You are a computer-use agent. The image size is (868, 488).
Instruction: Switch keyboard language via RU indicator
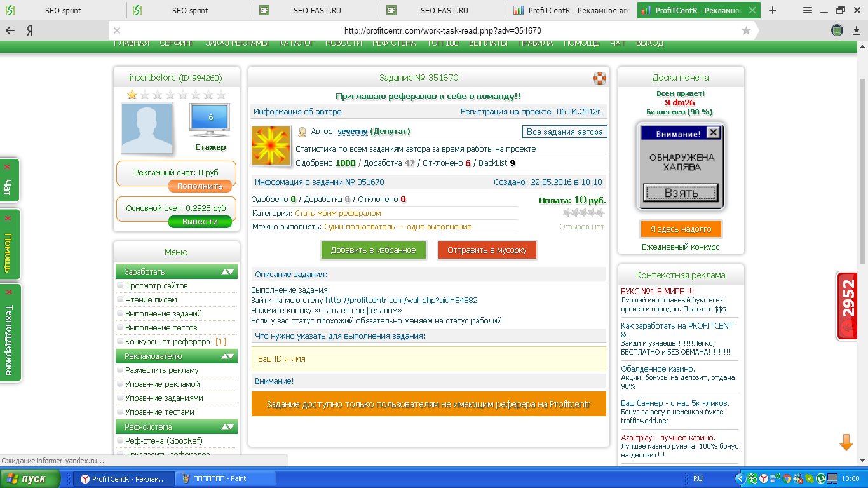coord(698,478)
